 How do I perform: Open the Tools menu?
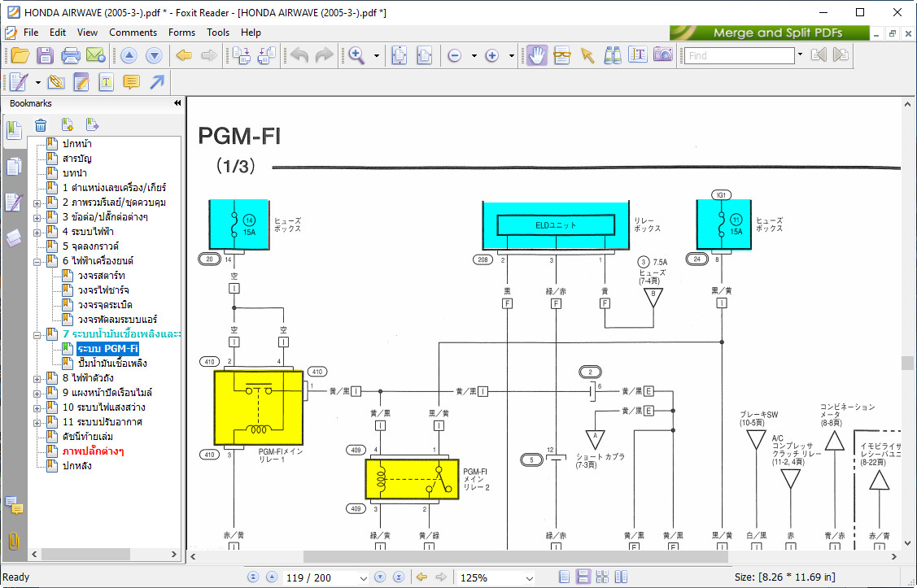click(x=218, y=33)
